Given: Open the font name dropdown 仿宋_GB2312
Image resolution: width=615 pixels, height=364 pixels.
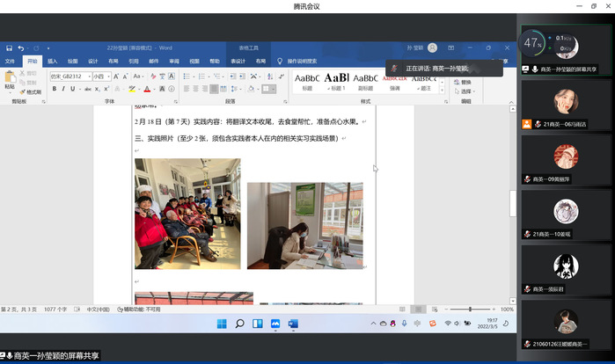Looking at the screenshot, I should click(x=70, y=76).
